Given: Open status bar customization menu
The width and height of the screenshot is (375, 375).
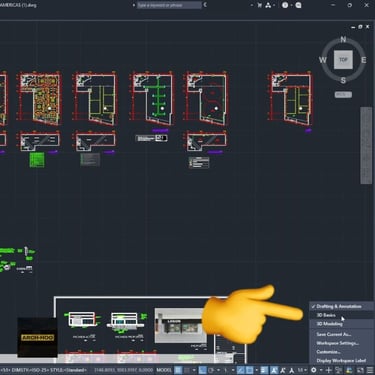Looking at the screenshot, I should (370, 370).
